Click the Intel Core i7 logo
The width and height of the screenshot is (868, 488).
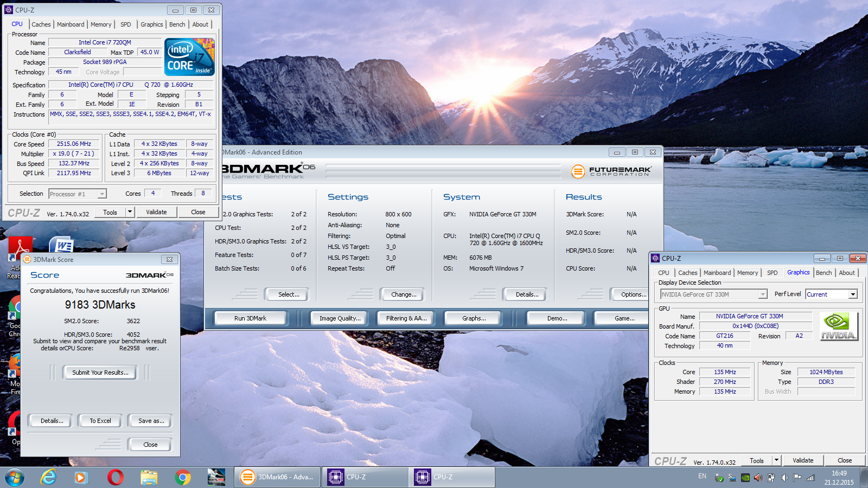[189, 57]
